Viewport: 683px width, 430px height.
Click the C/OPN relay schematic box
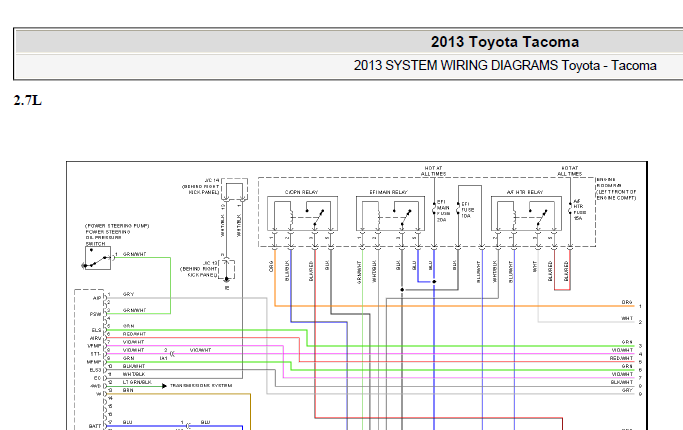point(302,213)
